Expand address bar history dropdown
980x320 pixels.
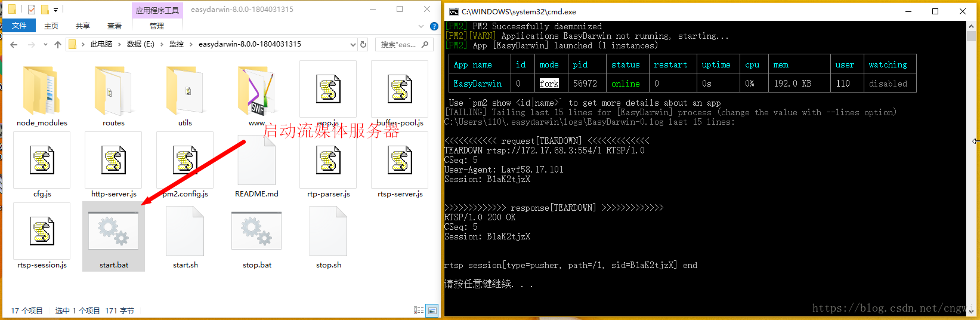(x=353, y=44)
